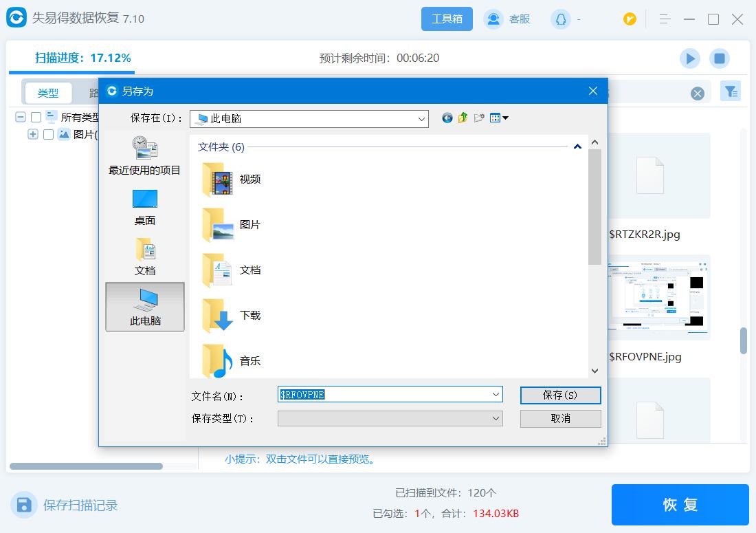Viewport: 756px width, 533px height.
Task: Click the 保存扫描记录 save-scan-record icon
Action: pyautogui.click(x=24, y=505)
